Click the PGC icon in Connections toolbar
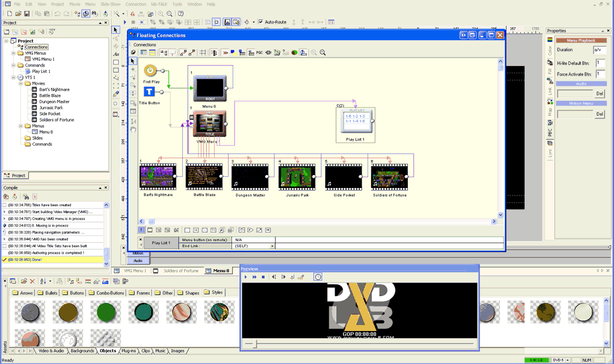 (x=259, y=53)
